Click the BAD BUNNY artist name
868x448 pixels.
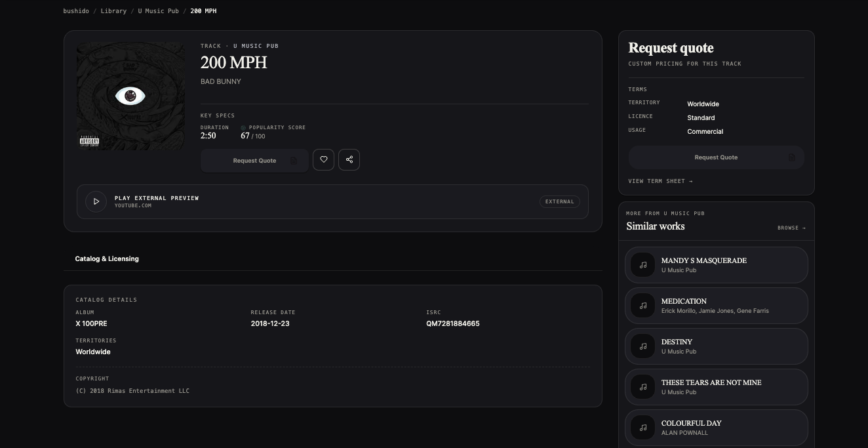tap(221, 81)
